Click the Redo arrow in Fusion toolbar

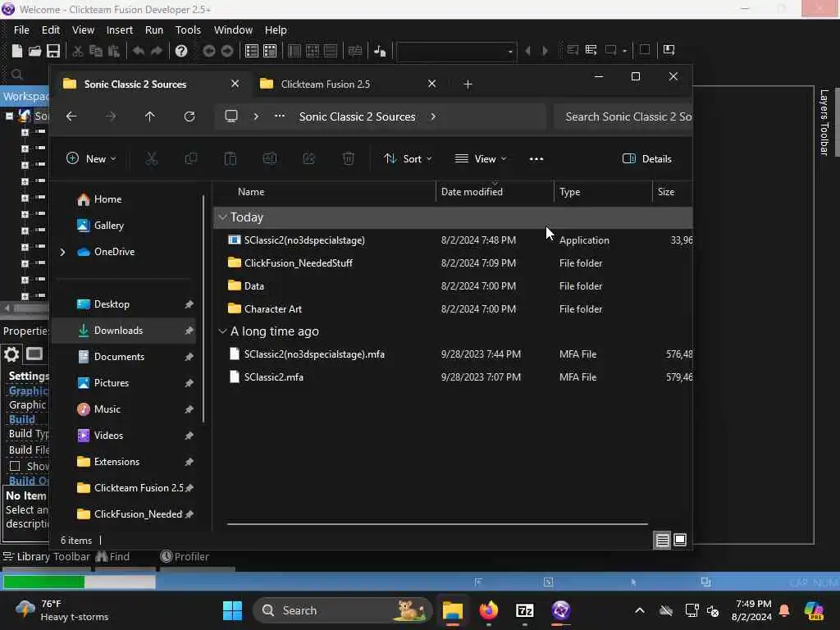point(157,50)
